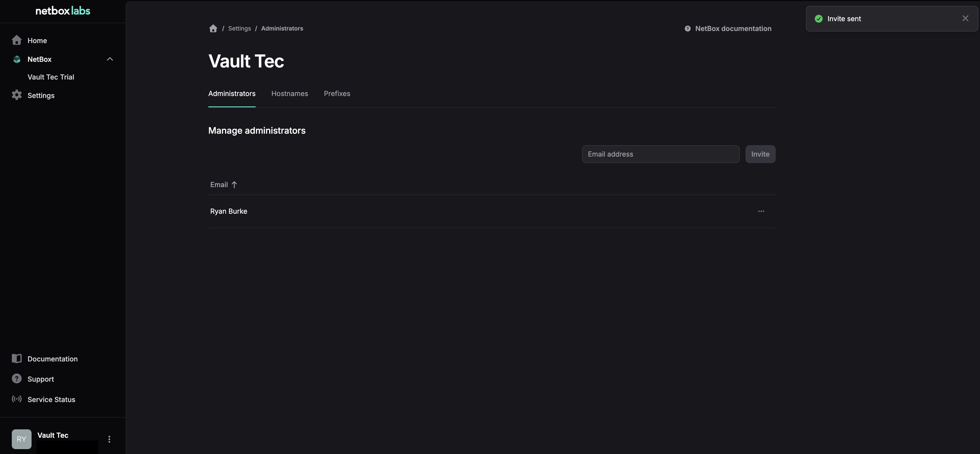Select the Administrators tab
Screen dimensions: 980x454
[231, 94]
